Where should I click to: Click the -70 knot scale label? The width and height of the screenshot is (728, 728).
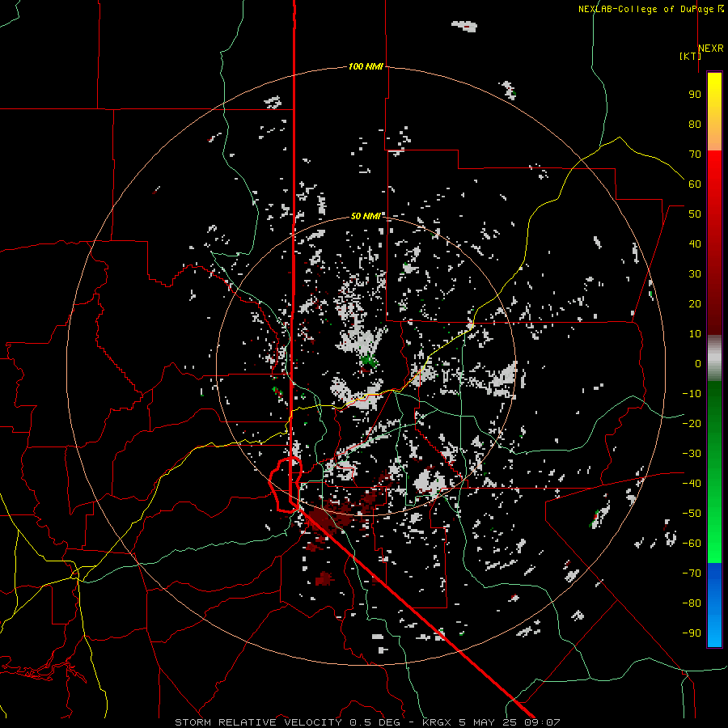692,574
